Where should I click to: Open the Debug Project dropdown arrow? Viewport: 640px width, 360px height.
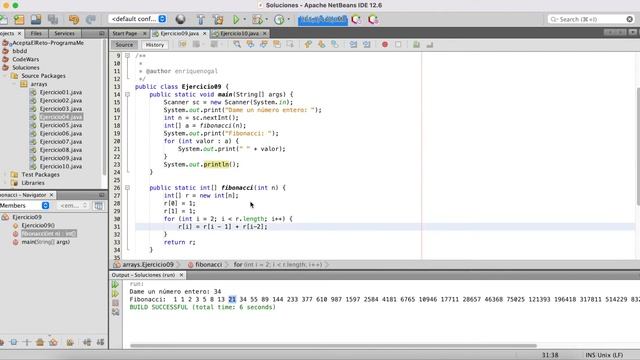[x=267, y=19]
